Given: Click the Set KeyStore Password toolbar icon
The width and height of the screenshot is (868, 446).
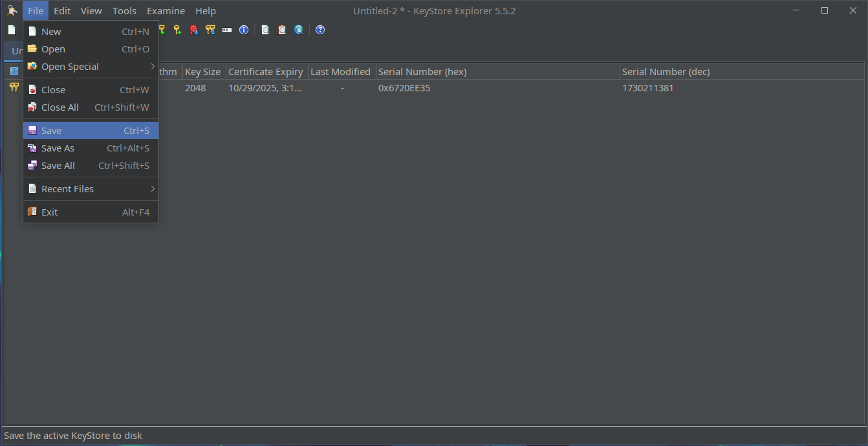Looking at the screenshot, I should tap(227, 30).
